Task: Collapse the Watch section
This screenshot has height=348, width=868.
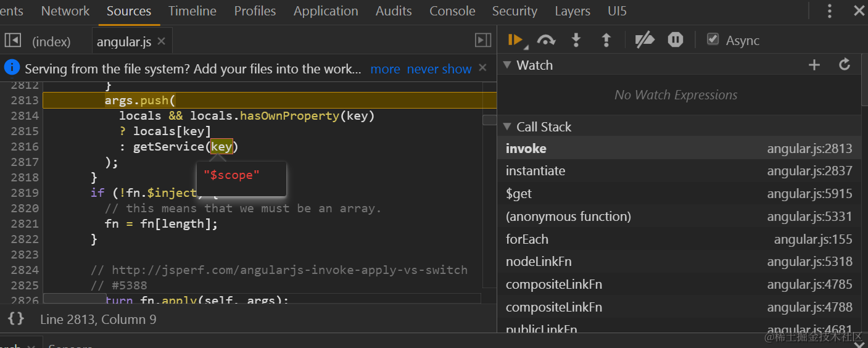Action: [507, 65]
